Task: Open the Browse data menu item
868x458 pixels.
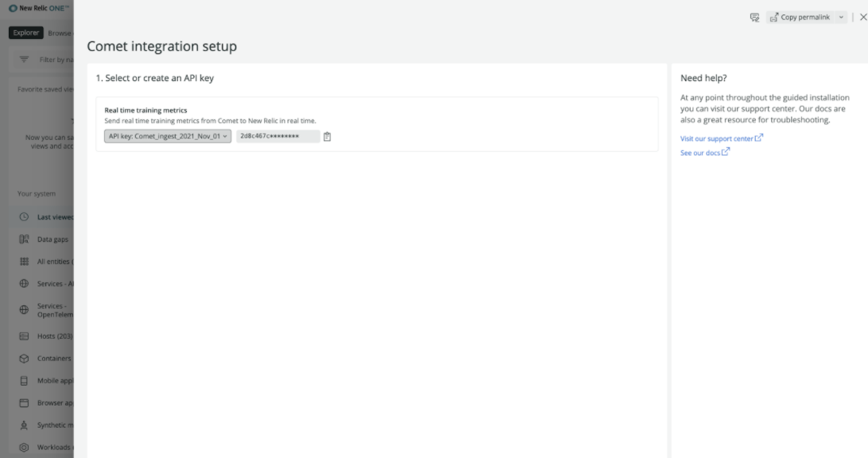Action: tap(60, 33)
